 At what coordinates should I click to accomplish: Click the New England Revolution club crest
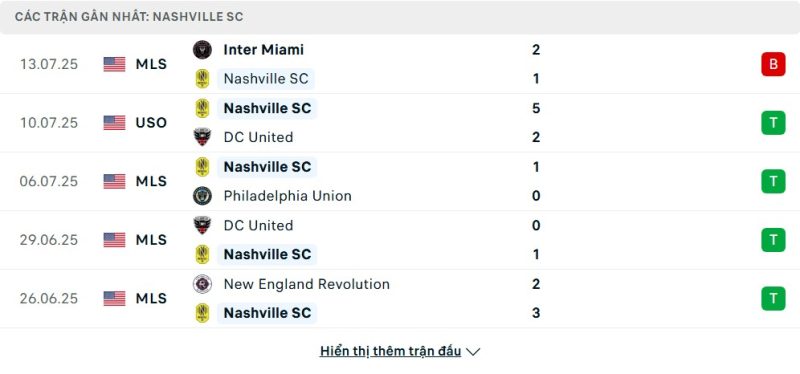(203, 284)
